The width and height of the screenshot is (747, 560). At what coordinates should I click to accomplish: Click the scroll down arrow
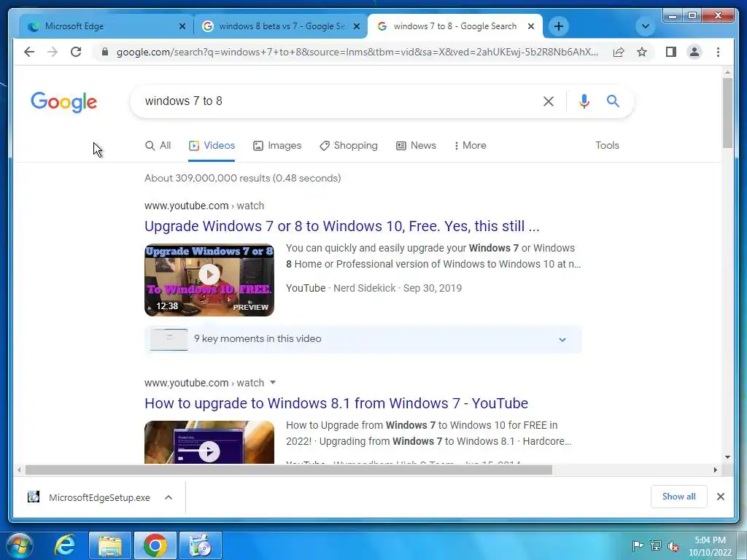click(727, 456)
